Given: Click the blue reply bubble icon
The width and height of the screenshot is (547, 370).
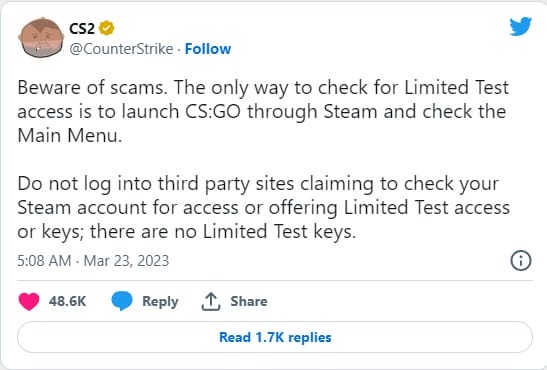Looking at the screenshot, I should click(122, 301).
